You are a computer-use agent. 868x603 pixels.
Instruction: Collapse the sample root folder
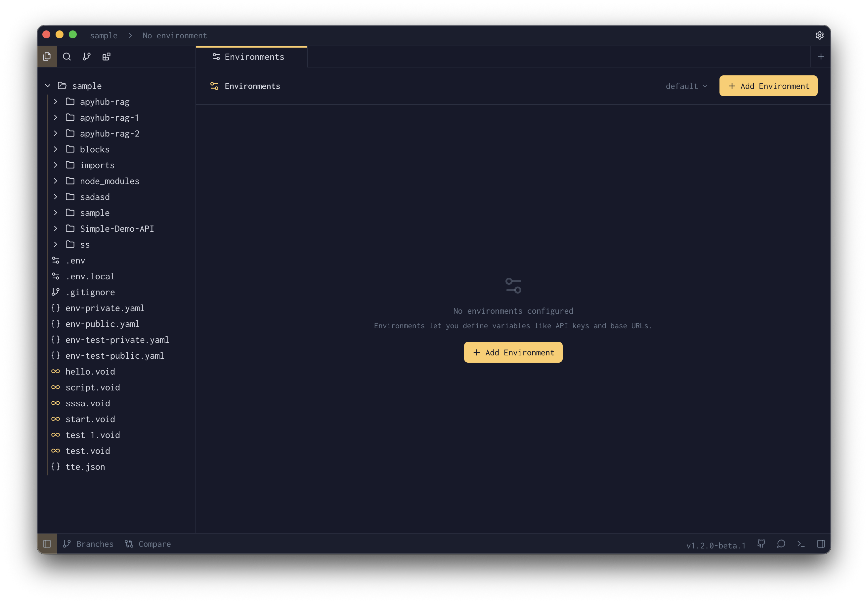(x=48, y=86)
